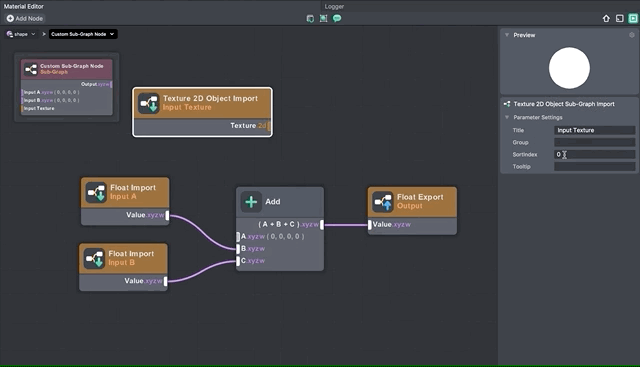This screenshot has height=367, width=640.
Task: Click the green comment bubble icon
Action: tap(337, 18)
